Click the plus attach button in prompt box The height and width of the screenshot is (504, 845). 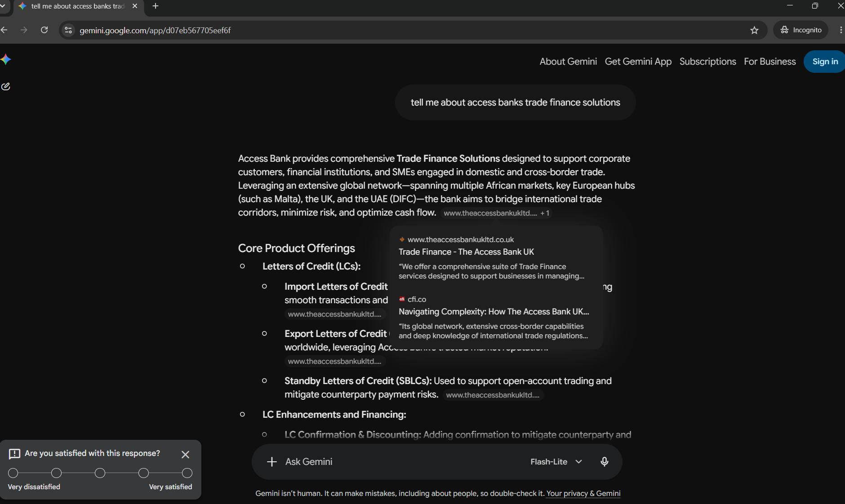tap(271, 462)
